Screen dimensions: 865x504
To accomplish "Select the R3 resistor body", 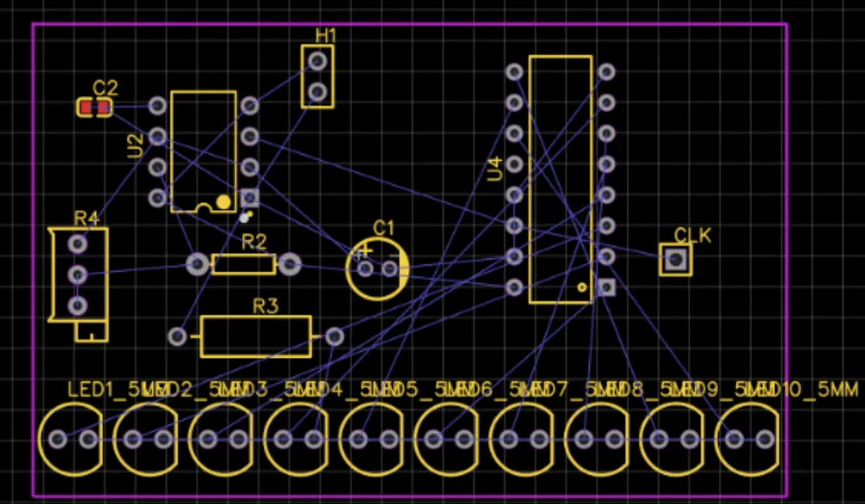I will click(255, 336).
